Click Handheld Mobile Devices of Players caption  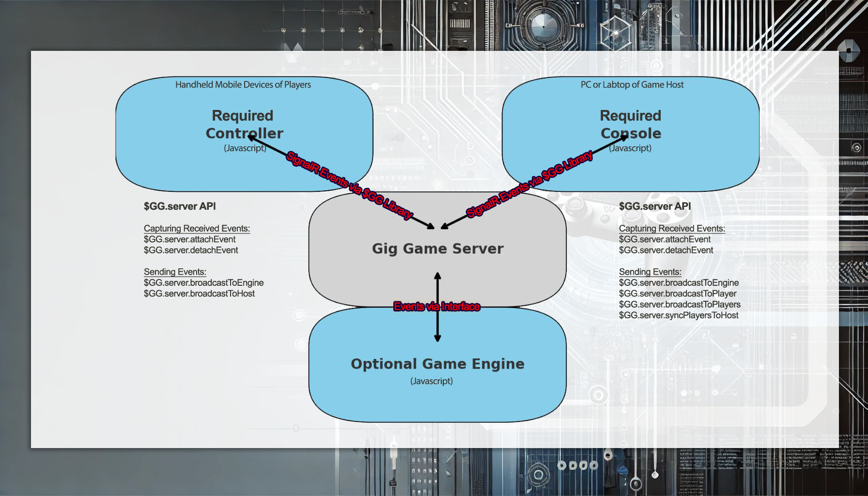243,85
